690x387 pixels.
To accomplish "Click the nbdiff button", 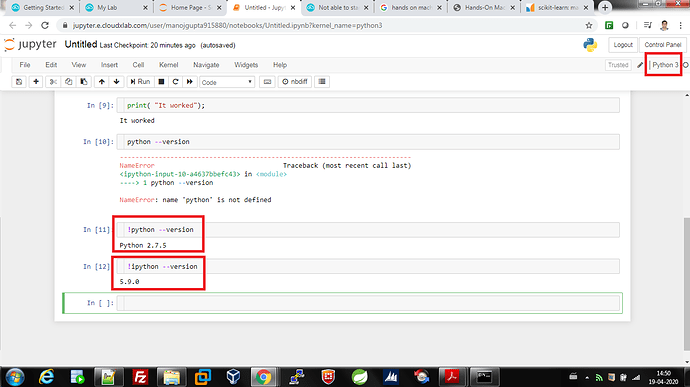I will (295, 82).
